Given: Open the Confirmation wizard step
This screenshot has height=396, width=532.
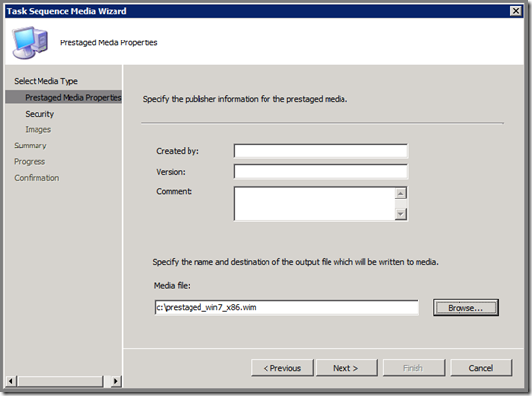Looking at the screenshot, I should pyautogui.click(x=37, y=178).
